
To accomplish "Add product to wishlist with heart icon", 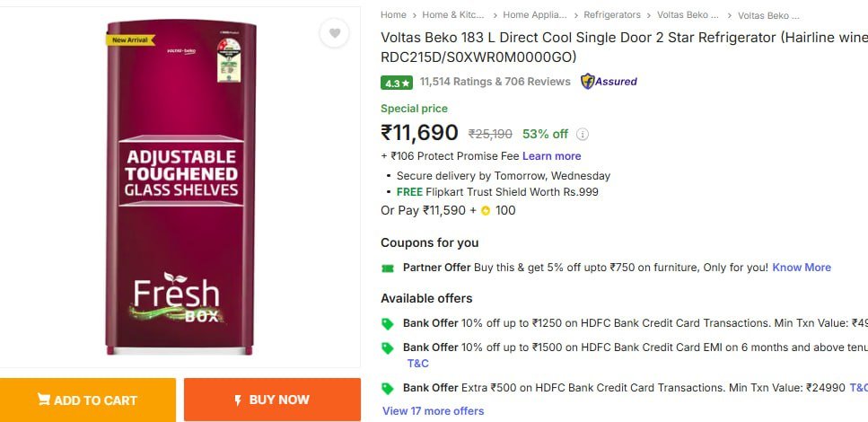I will pyautogui.click(x=334, y=34).
